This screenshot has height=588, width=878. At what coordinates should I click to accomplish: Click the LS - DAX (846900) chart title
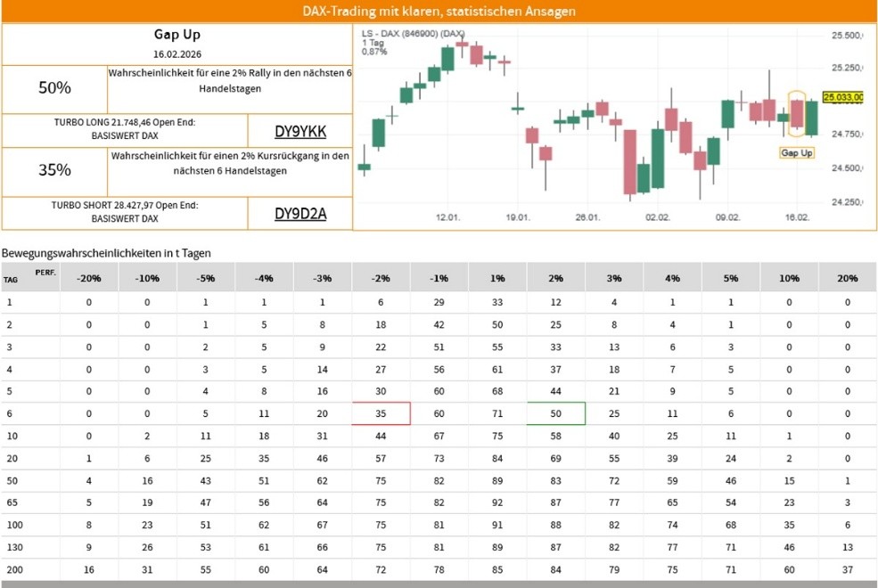pyautogui.click(x=414, y=33)
